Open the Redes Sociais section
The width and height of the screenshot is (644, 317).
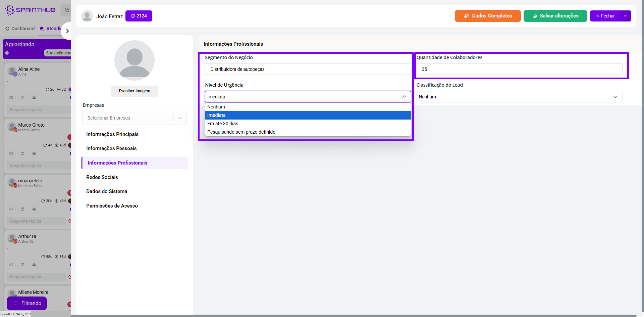(x=102, y=177)
